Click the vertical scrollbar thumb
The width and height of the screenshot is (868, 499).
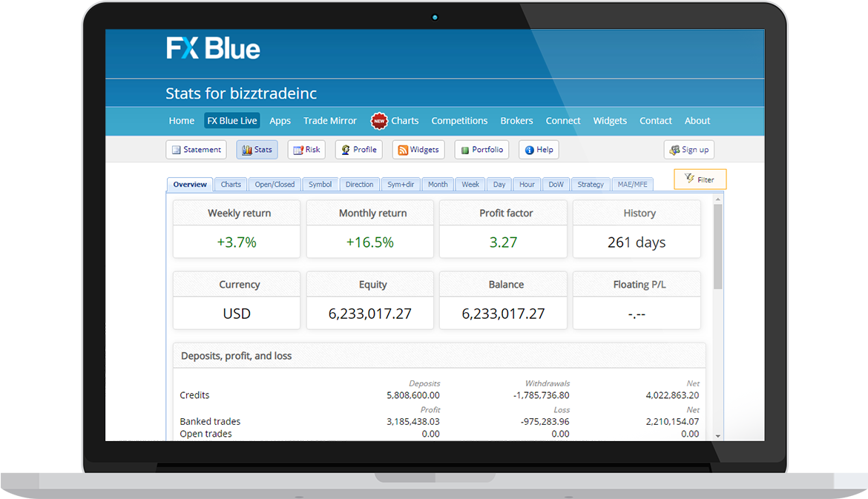coord(718,247)
